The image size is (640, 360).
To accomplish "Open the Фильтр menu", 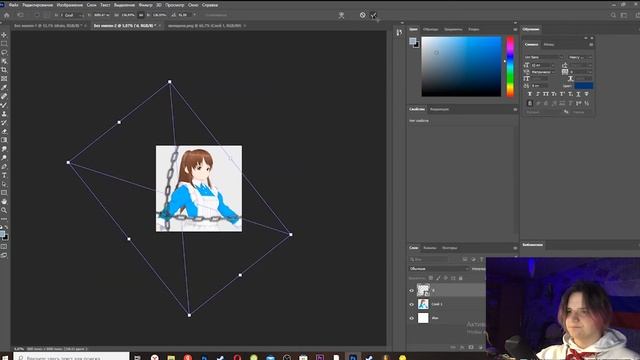I will pos(145,5).
